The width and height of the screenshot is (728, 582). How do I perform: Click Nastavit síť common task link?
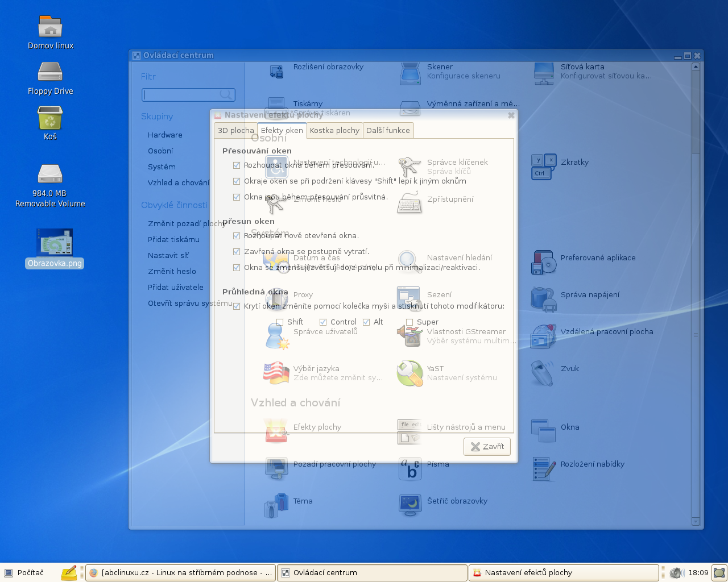point(168,256)
